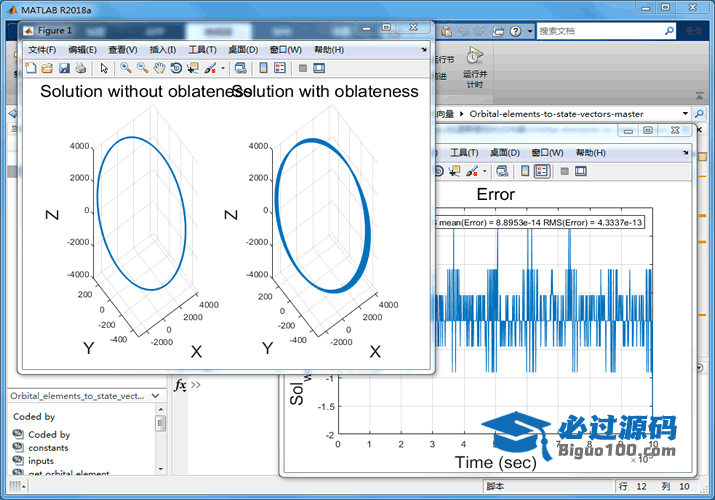
Task: Save figure using the floppy disk icon
Action: [64, 68]
